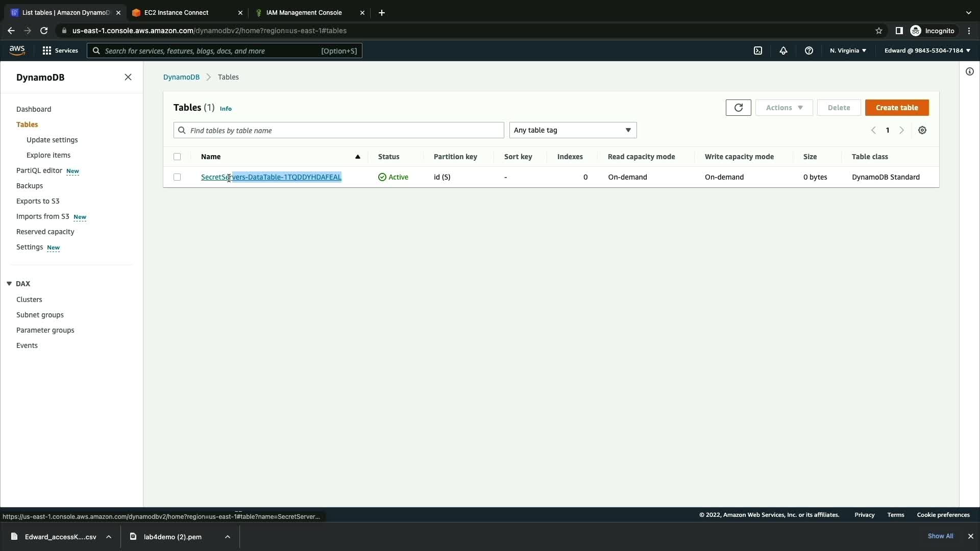
Task: Click the refresh tables button
Action: [x=738, y=108]
